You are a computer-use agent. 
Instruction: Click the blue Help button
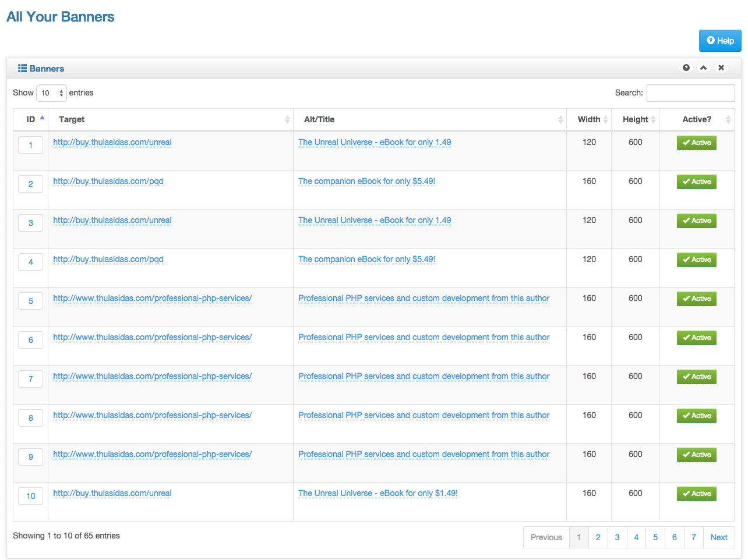(720, 41)
